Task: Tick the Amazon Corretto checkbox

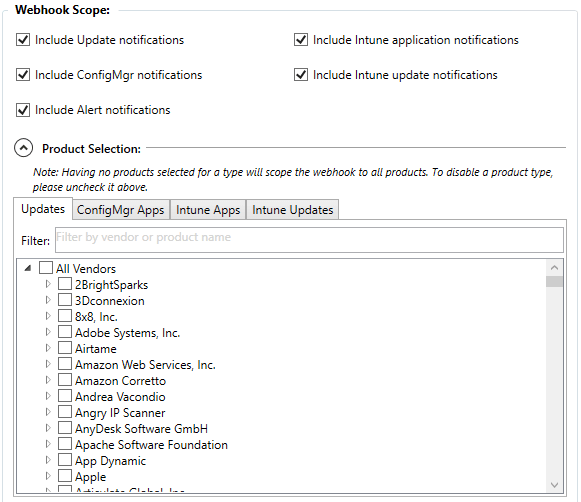Action: 65,380
